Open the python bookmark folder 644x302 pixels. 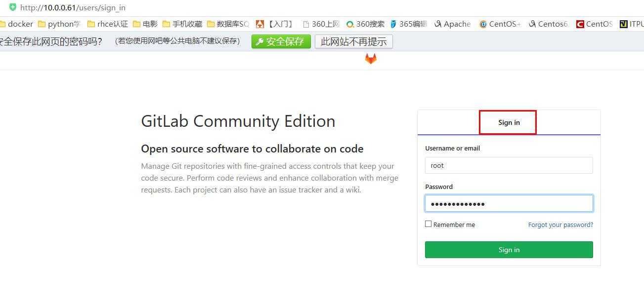pyautogui.click(x=59, y=24)
